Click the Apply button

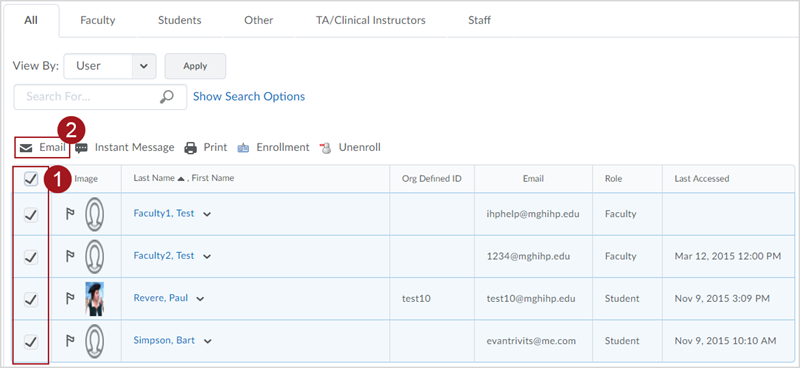click(195, 66)
